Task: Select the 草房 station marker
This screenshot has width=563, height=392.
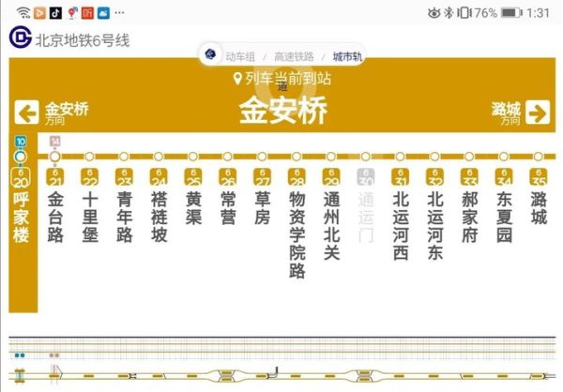Action: point(262,157)
